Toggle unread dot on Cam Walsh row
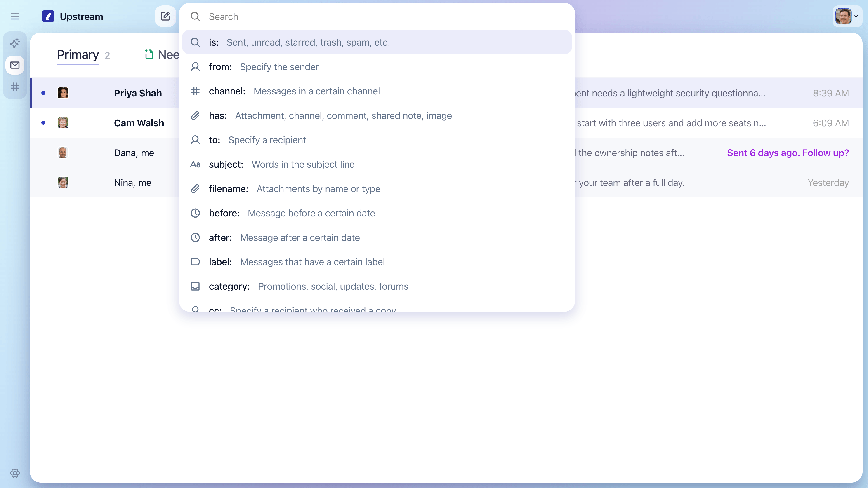Screen dimensions: 868x488 (x=43, y=123)
